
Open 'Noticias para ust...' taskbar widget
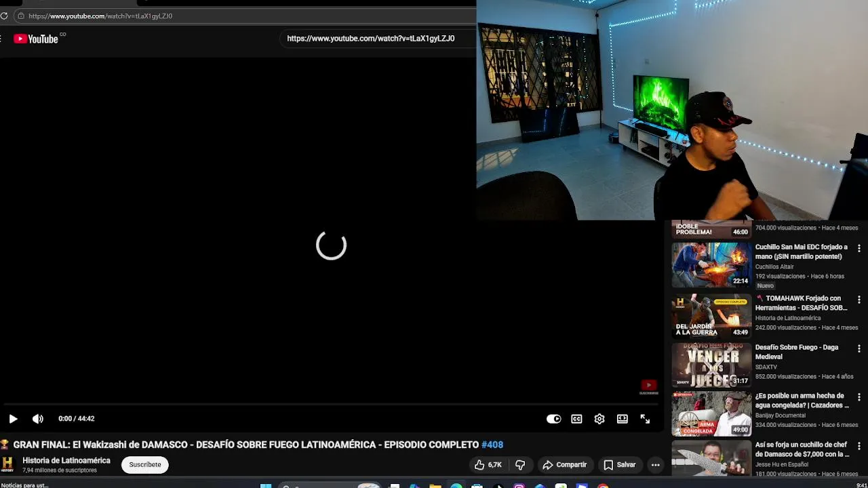(x=24, y=485)
